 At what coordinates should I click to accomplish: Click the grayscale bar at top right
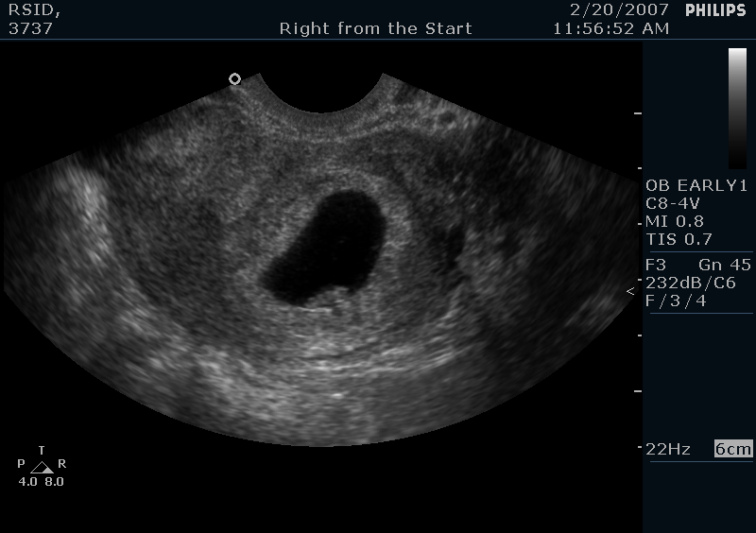(x=737, y=109)
